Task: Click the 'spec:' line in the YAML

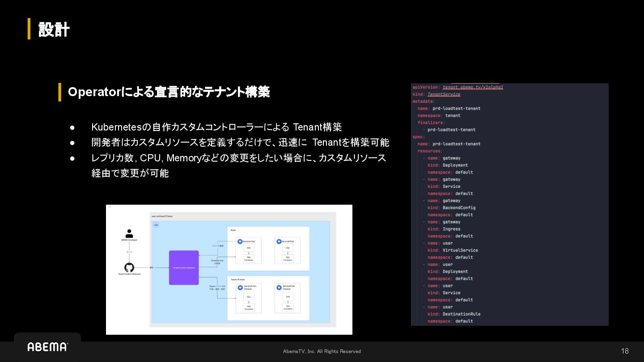Action: tap(419, 137)
